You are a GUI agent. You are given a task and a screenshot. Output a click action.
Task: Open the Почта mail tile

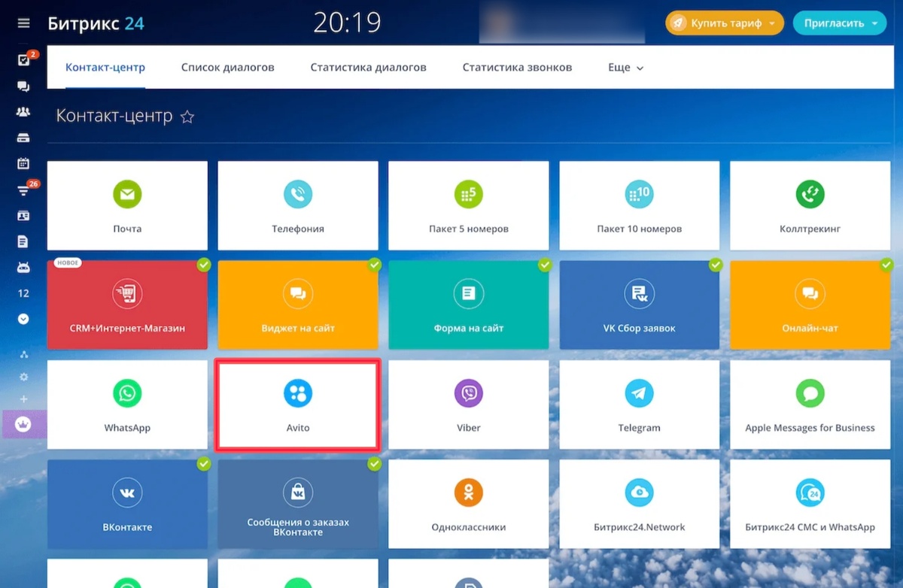[127, 205]
